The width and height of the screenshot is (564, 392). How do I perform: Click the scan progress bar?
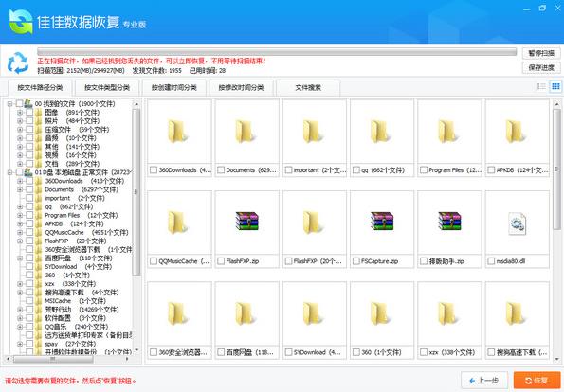(277, 52)
